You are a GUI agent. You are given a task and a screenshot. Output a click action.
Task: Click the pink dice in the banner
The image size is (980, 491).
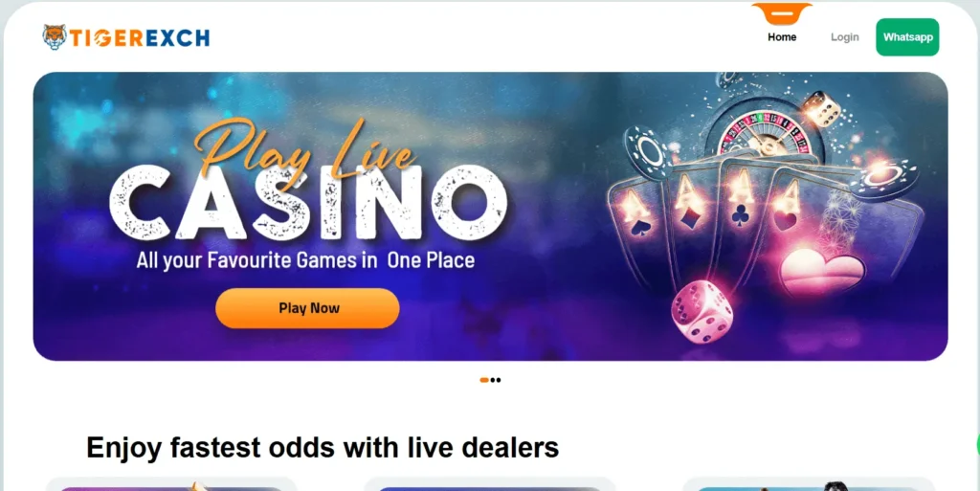700,311
